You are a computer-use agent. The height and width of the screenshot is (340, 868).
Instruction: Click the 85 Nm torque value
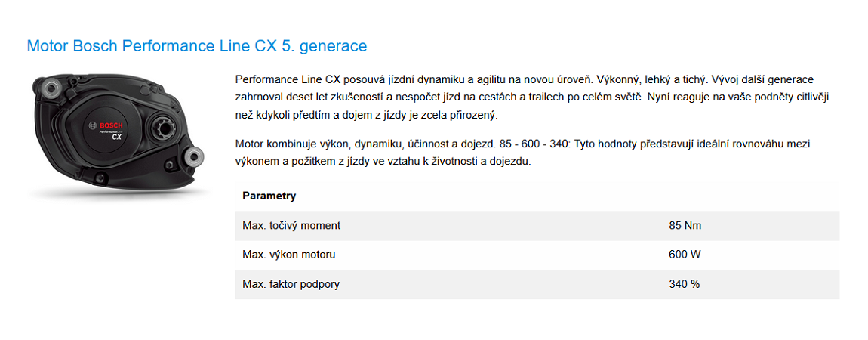click(x=685, y=225)
